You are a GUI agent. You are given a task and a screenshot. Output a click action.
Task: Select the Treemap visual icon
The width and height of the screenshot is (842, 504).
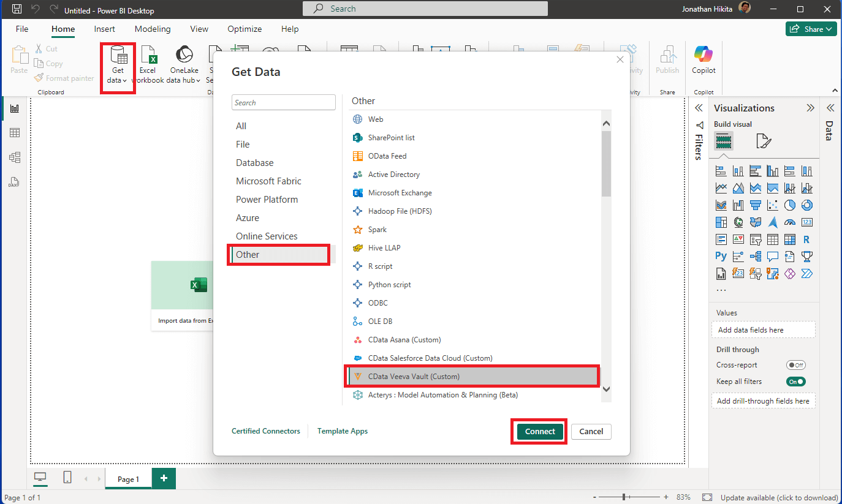[x=721, y=222]
